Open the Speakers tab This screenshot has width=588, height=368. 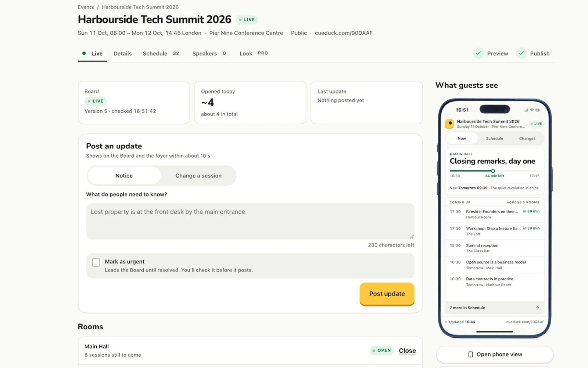[210, 54]
